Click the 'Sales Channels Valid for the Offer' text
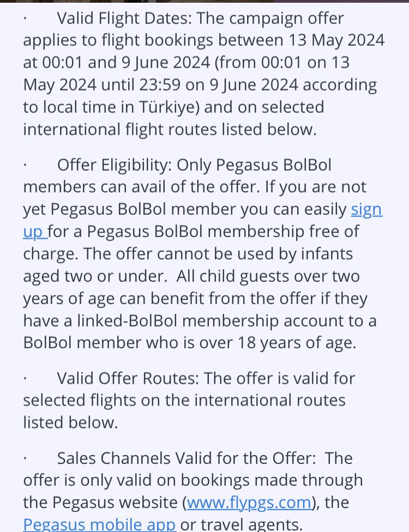The image size is (409, 532). coord(184,458)
